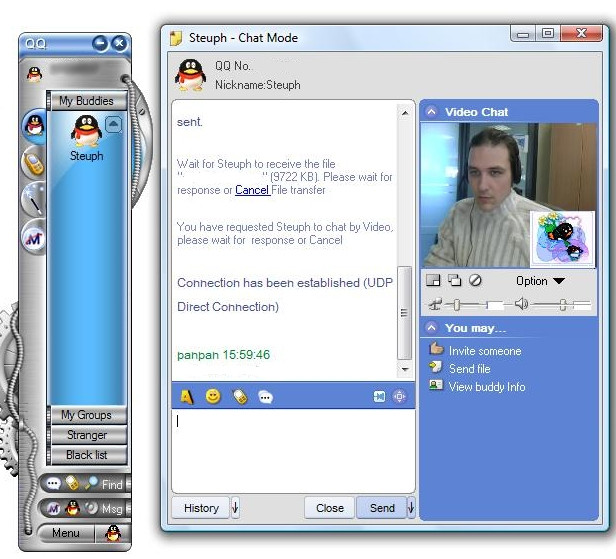616x559 pixels.
Task: Click the penguin icon in QQ Msg bar
Action: click(x=72, y=508)
